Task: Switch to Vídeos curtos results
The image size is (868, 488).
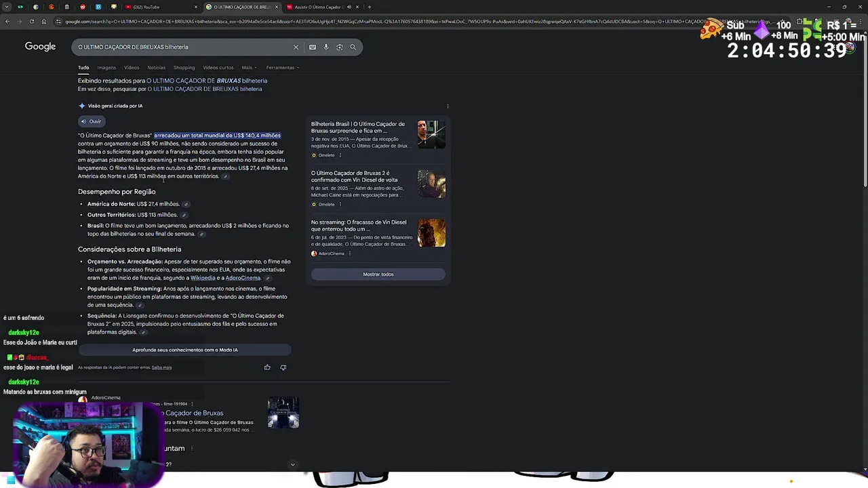Action: pos(218,68)
